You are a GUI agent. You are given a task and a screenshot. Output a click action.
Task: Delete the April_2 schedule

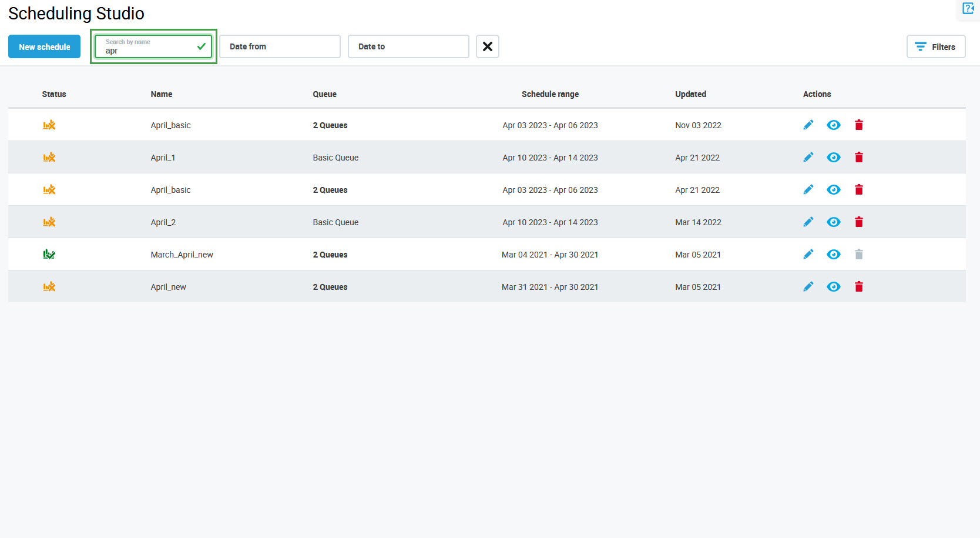pos(858,222)
